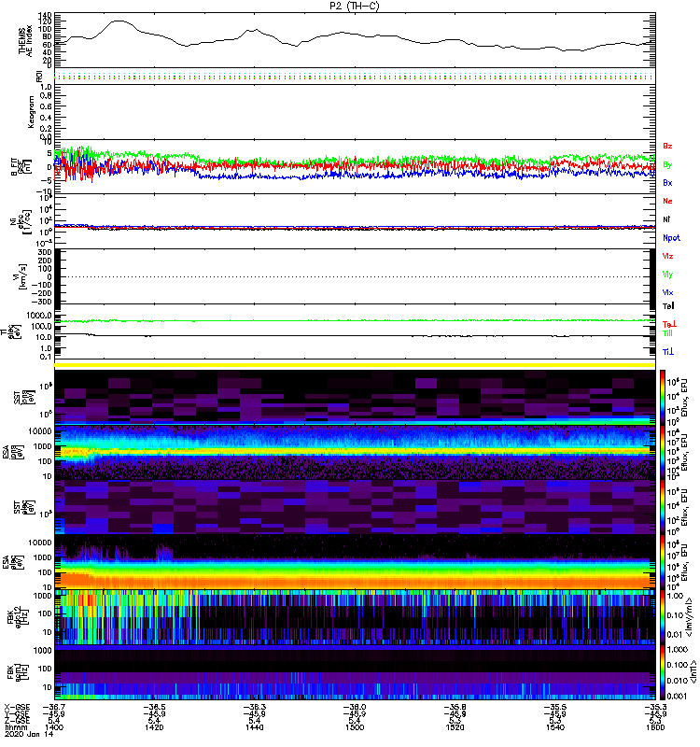Click the red "Viz" legend entry
This screenshot has height=747, width=700.
667,256
